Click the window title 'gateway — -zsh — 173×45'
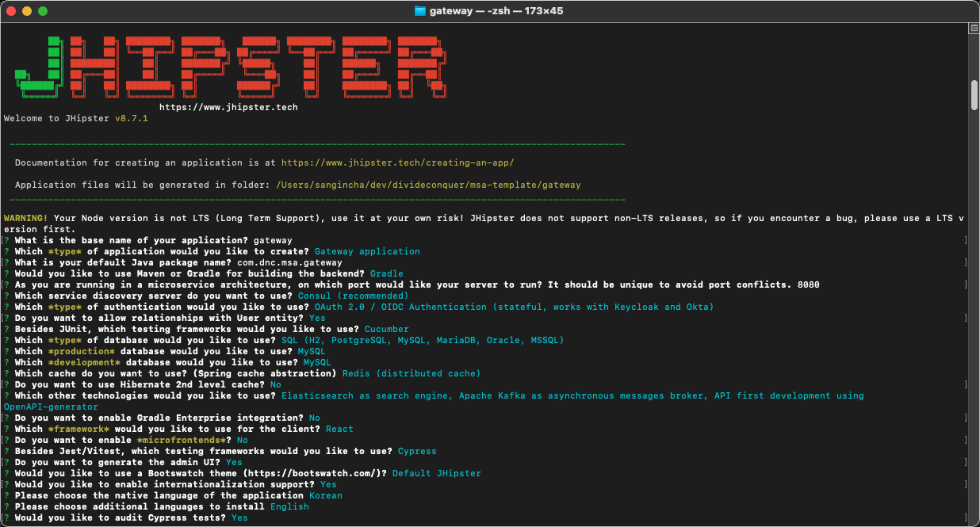 click(496, 11)
